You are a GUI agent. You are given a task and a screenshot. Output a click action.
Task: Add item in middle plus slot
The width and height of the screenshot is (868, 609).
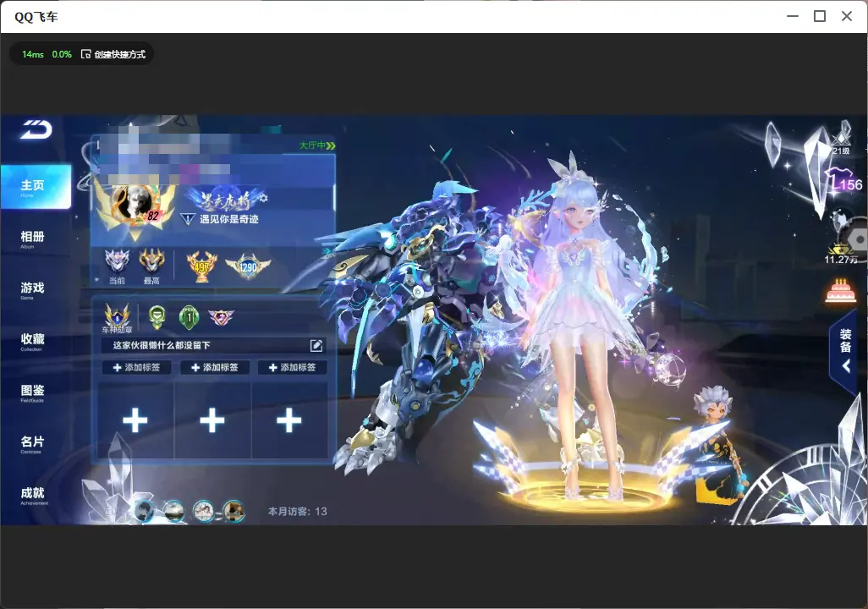click(x=212, y=420)
